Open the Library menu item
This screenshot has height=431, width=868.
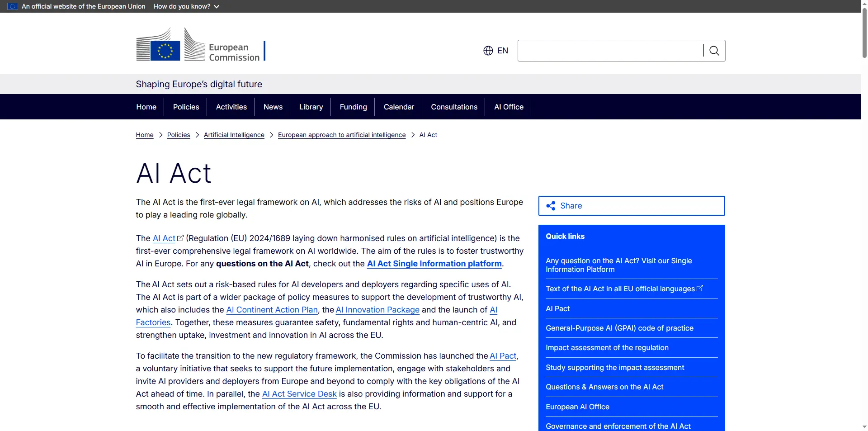click(311, 107)
